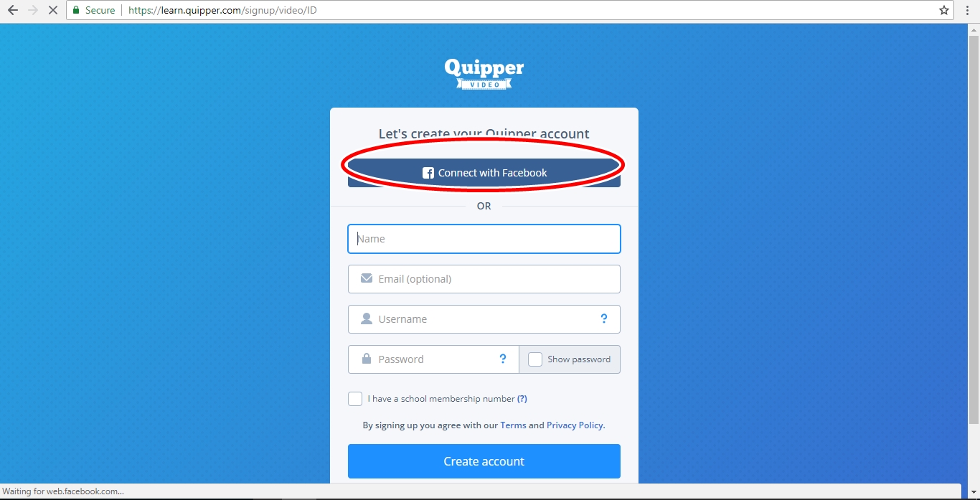The width and height of the screenshot is (980, 500).
Task: Click into the Email (optional) field
Action: click(484, 279)
